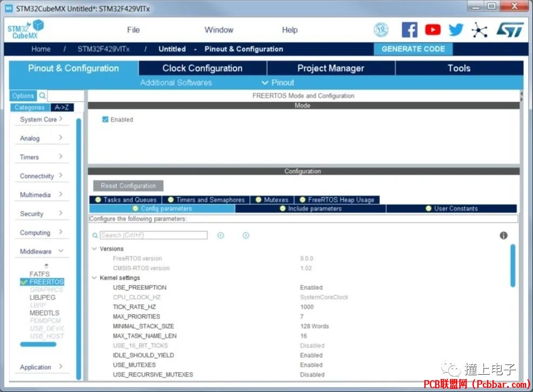Expand the System Core category
The height and width of the screenshot is (392, 533).
pos(42,119)
